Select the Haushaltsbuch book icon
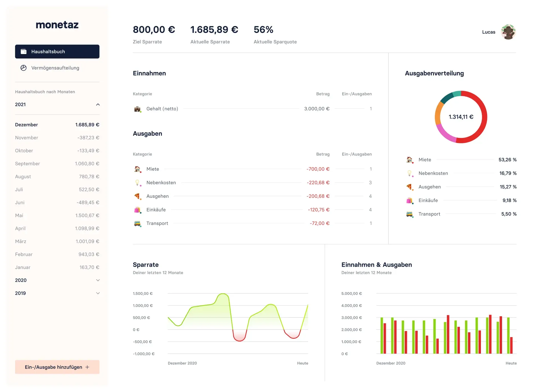540x392 pixels. (x=23, y=51)
